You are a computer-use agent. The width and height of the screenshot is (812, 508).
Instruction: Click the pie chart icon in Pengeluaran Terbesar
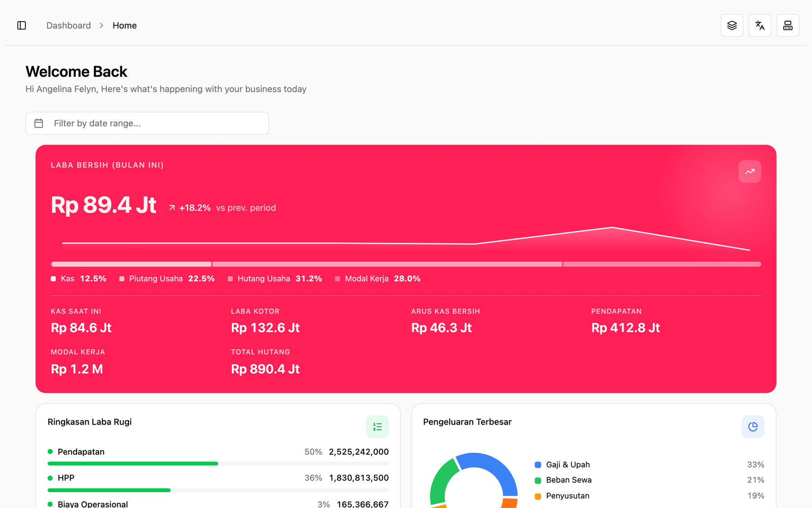(x=753, y=427)
